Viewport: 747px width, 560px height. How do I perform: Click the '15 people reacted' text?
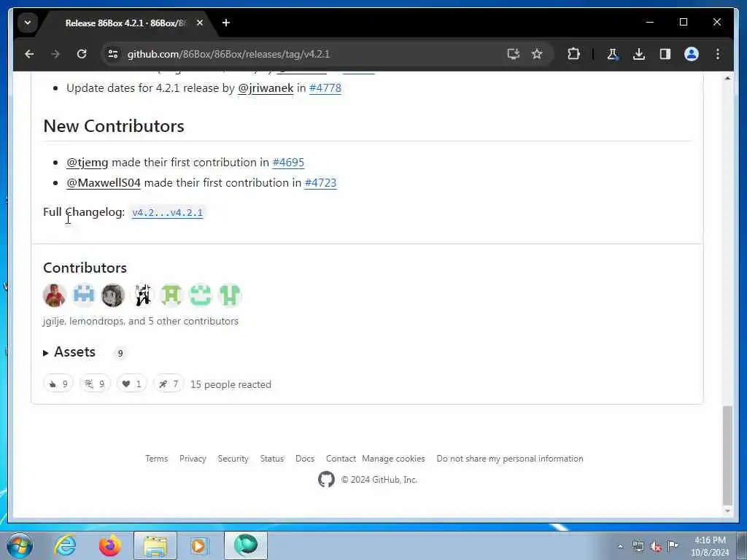click(x=231, y=384)
